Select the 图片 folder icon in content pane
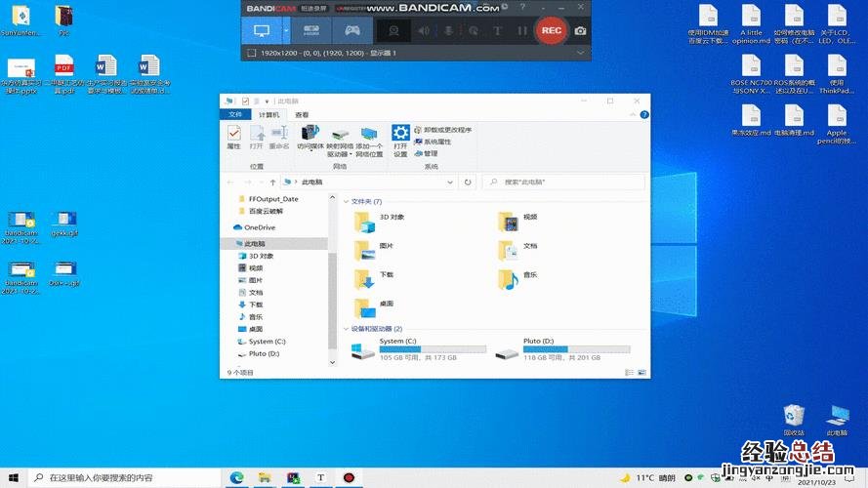The width and height of the screenshot is (868, 488). (365, 251)
